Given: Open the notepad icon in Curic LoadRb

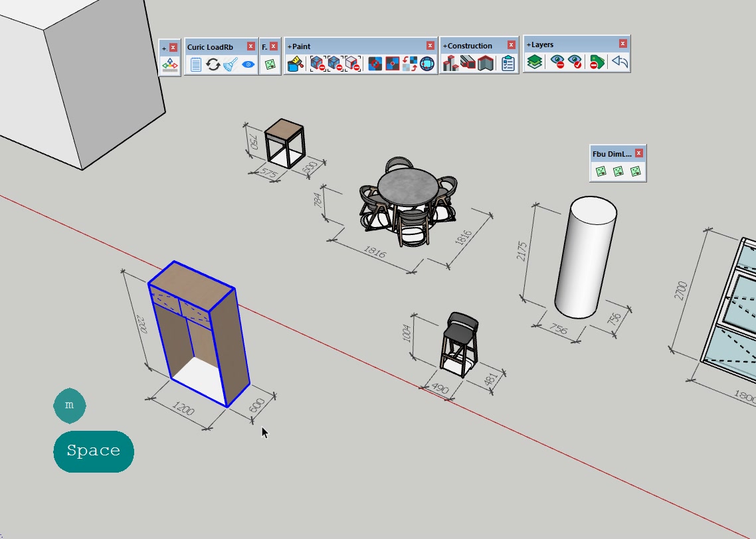Looking at the screenshot, I should (x=196, y=64).
